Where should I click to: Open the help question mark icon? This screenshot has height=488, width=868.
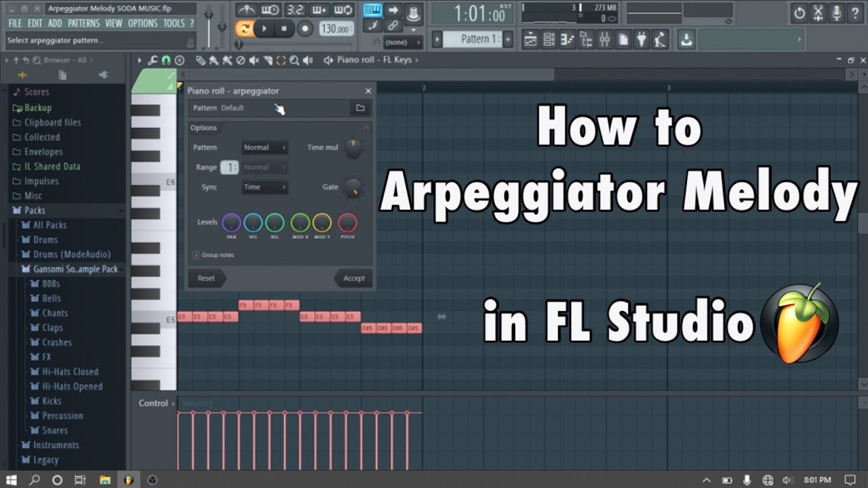click(856, 12)
